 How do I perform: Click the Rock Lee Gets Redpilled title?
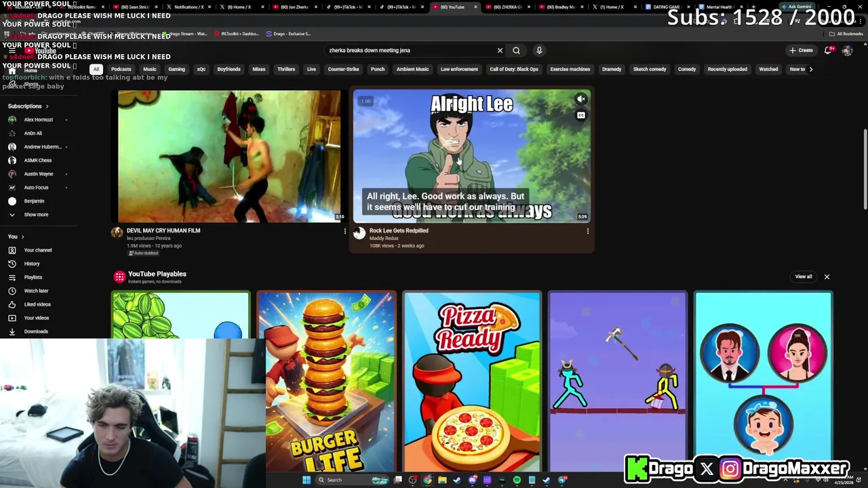399,230
